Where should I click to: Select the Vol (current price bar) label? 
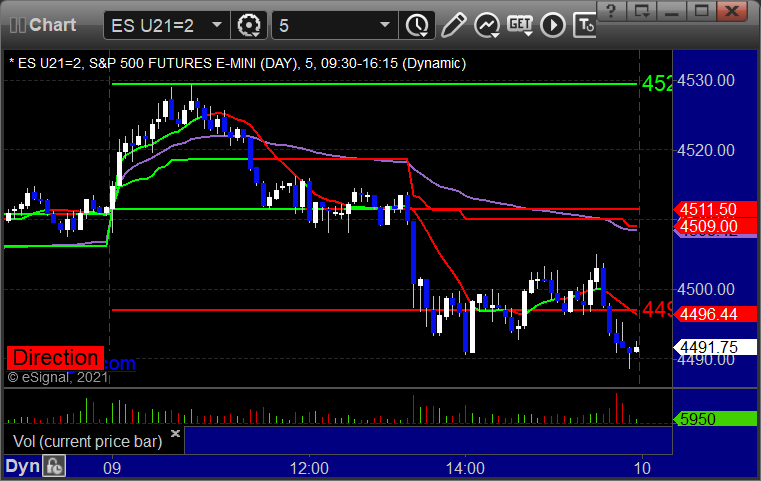coord(87,441)
